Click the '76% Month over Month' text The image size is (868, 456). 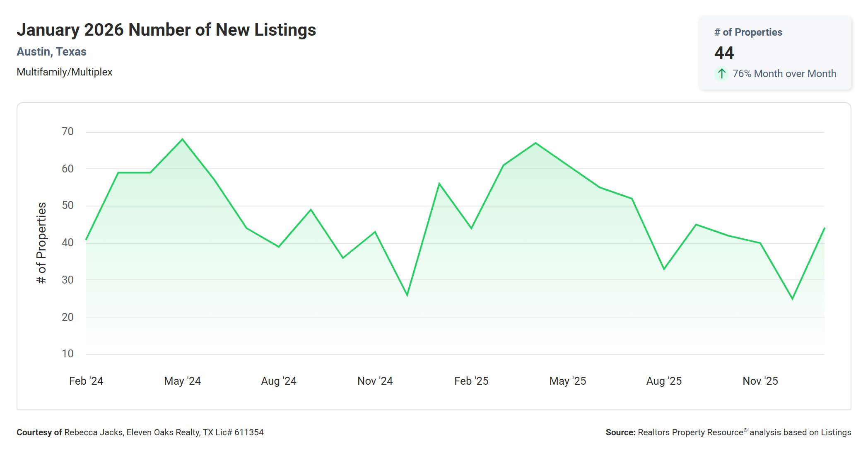[784, 74]
